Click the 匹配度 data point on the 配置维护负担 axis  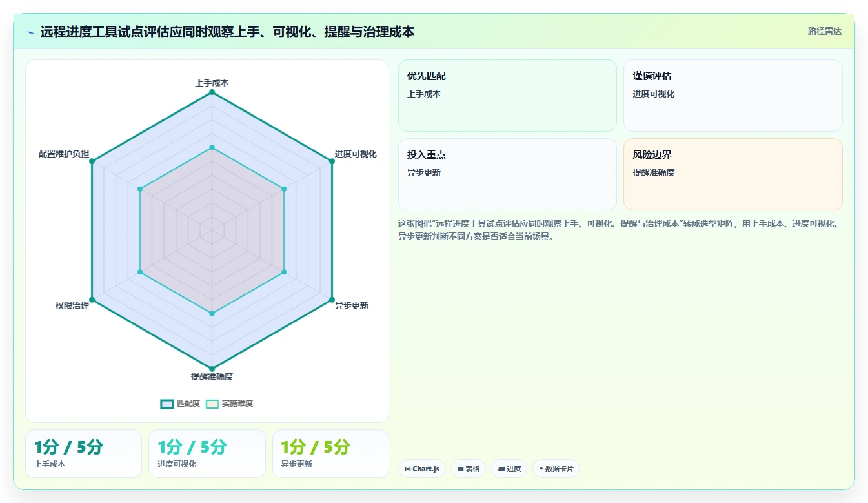[92, 161]
